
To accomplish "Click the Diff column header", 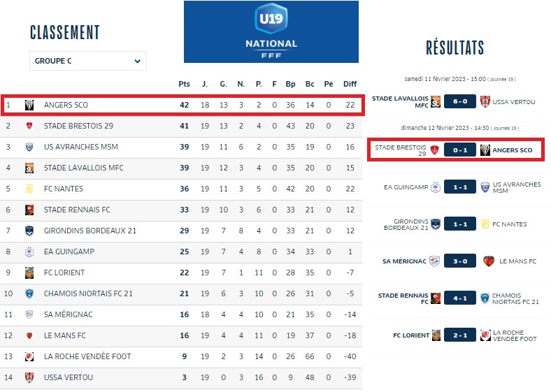I will click(x=350, y=84).
